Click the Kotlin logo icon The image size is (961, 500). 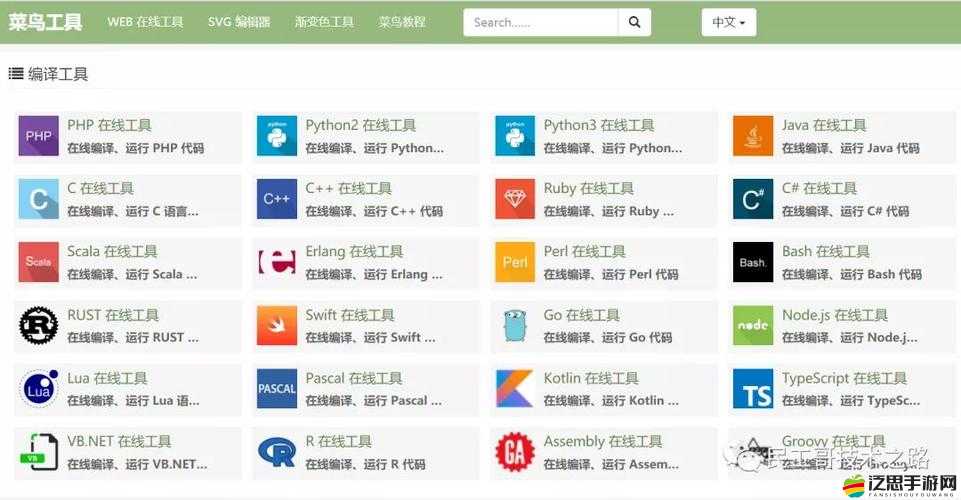(x=515, y=389)
